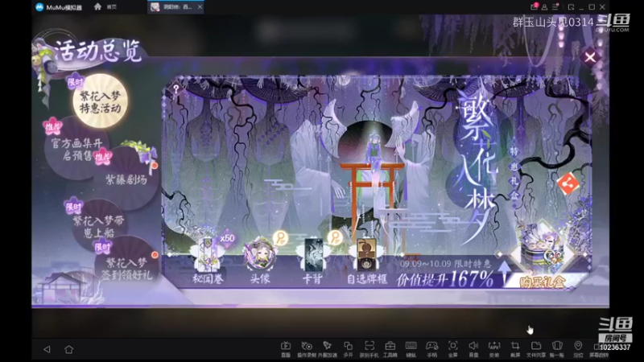Viewport: 644px width, 362px height.
Task: Open MuMu message center with red badge
Action: tap(534, 6)
